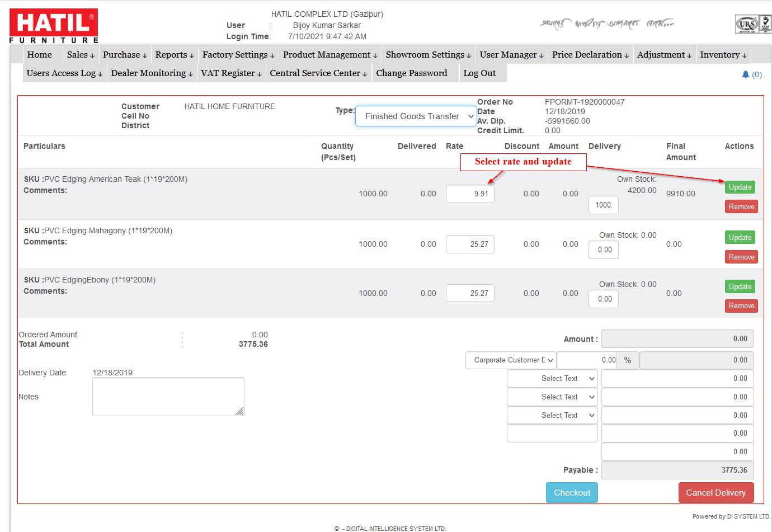
Task: Click the notification bell icon
Action: point(745,74)
